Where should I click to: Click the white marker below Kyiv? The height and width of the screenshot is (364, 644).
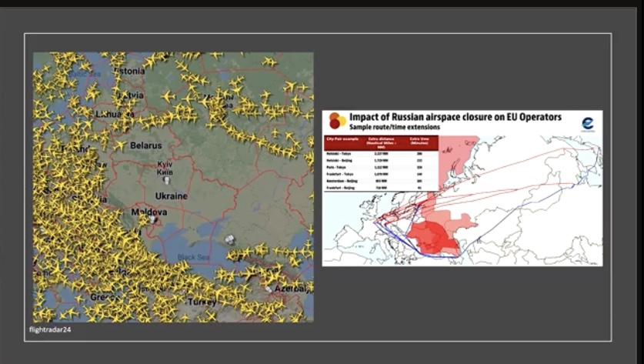(166, 180)
